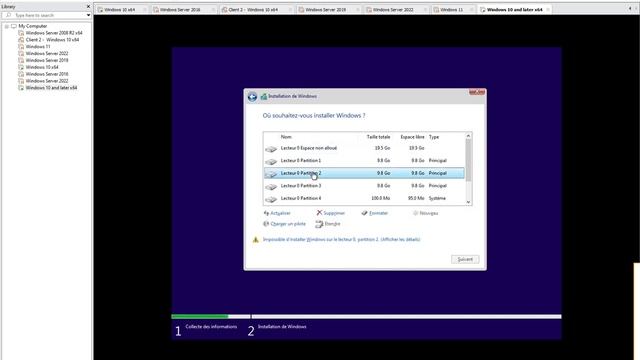Select My Computer in Library tree

[x=33, y=26]
